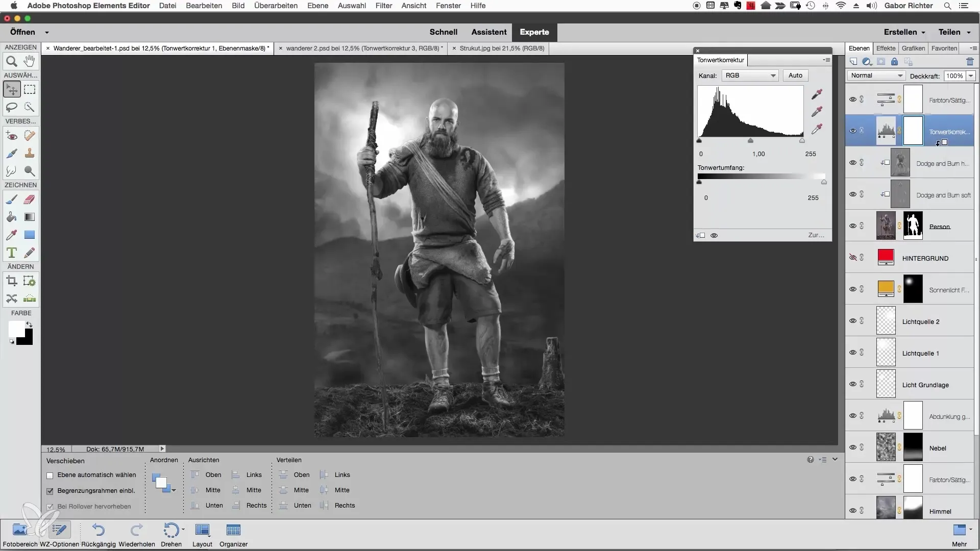Open the Filter menu
This screenshot has width=980, height=551.
[384, 6]
